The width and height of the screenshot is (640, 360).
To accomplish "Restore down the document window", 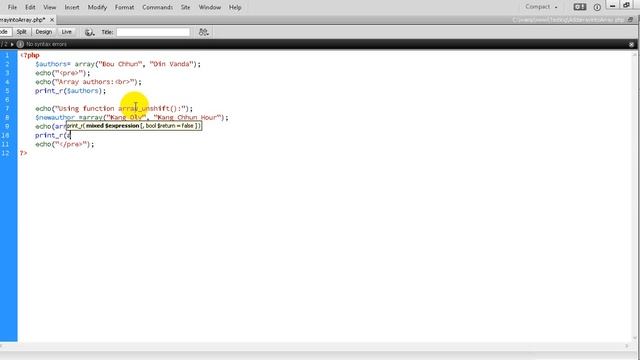I will [630, 20].
